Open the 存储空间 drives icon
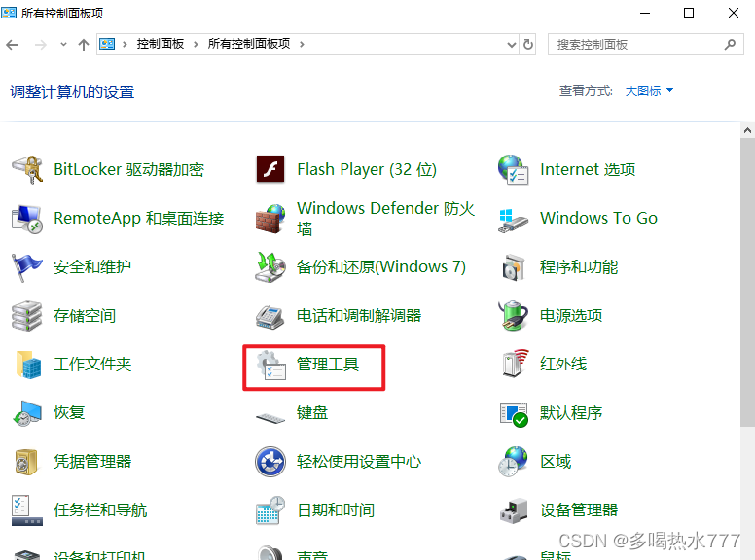This screenshot has height=560, width=755. click(x=27, y=316)
